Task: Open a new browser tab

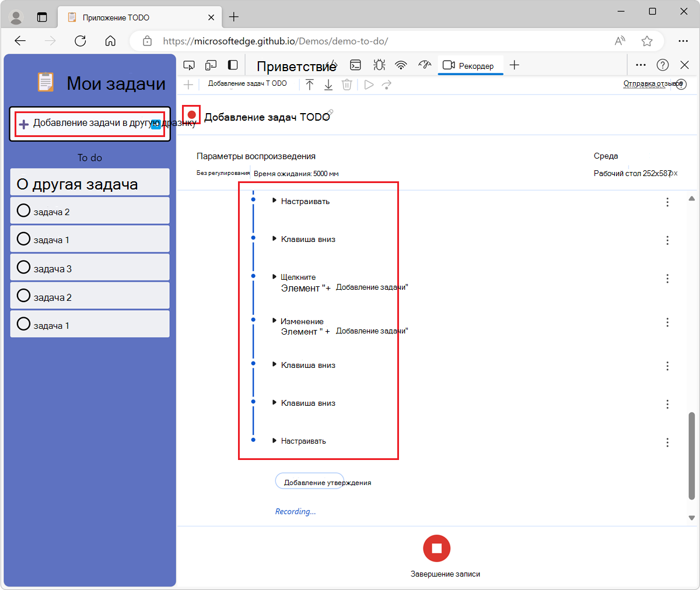Action: [234, 17]
